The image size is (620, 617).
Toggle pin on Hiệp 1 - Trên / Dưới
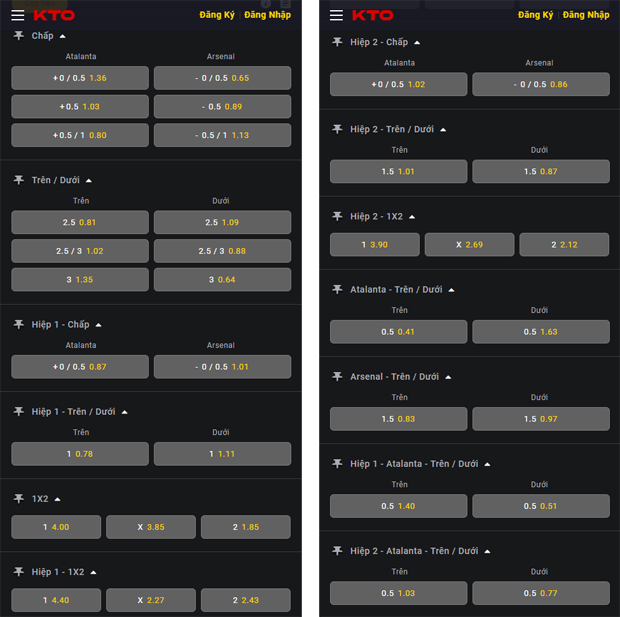click(x=19, y=411)
